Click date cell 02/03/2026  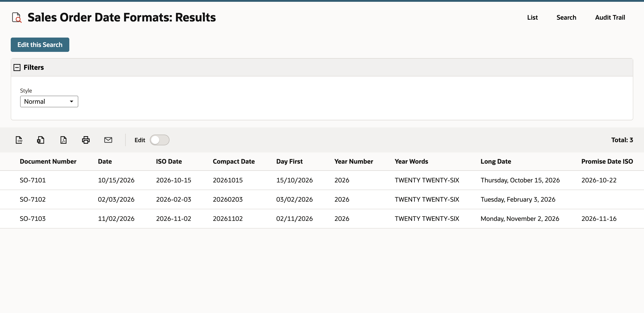click(x=116, y=199)
